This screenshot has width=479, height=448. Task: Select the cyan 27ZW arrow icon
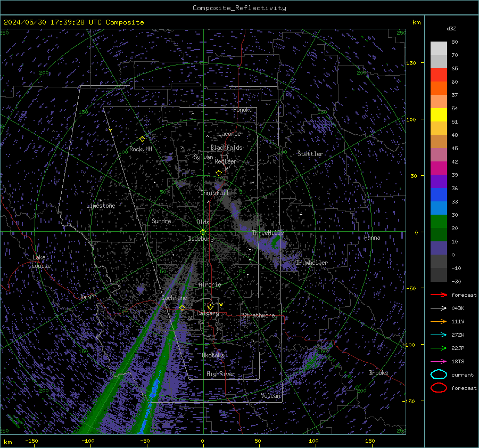point(439,335)
